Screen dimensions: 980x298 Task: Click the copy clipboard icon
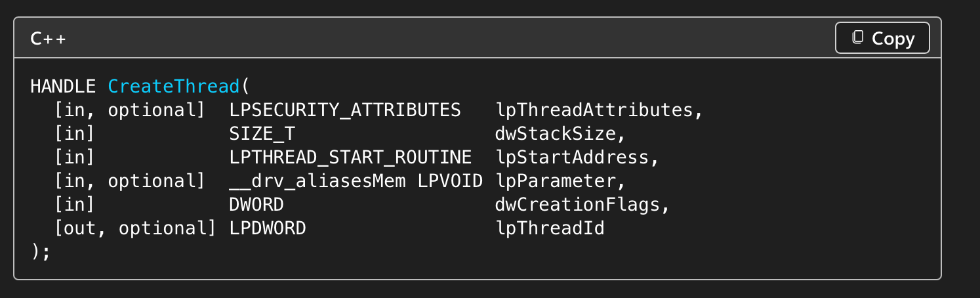[x=857, y=38]
